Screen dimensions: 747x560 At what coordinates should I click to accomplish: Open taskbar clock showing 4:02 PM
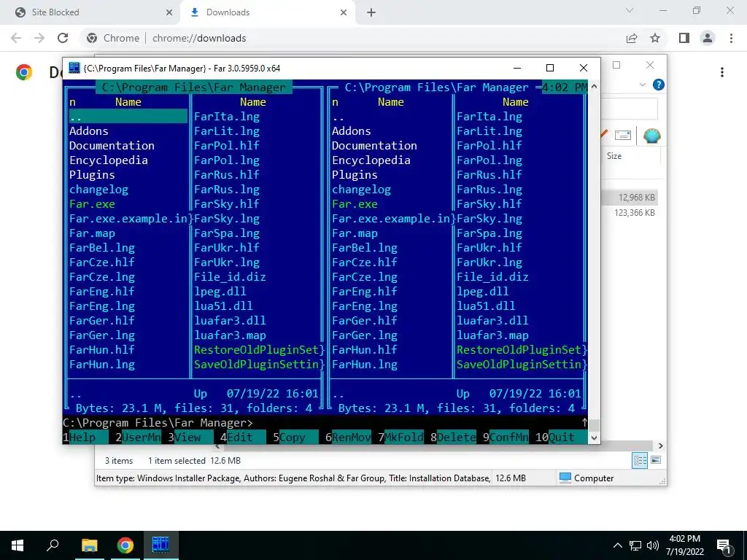pos(684,545)
